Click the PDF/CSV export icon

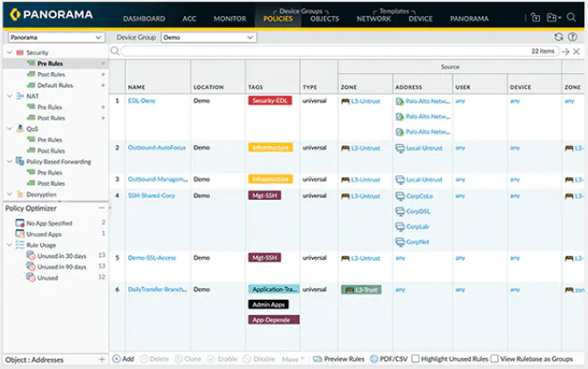click(375, 359)
